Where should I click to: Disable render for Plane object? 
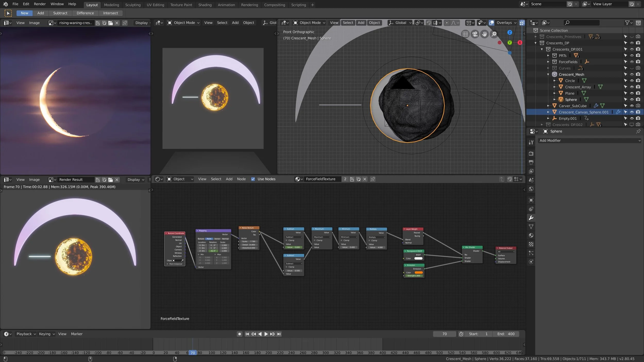click(x=638, y=93)
